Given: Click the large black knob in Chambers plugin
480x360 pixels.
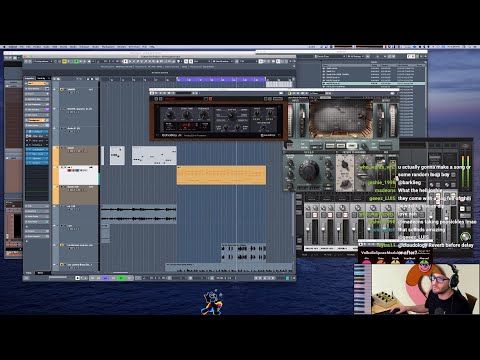Looking at the screenshot, I should tap(309, 170).
